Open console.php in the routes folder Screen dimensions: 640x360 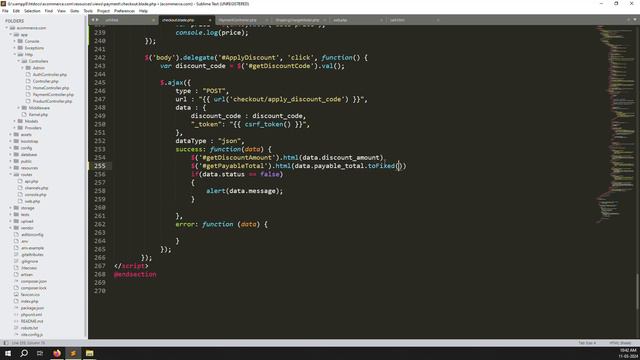(x=35, y=195)
